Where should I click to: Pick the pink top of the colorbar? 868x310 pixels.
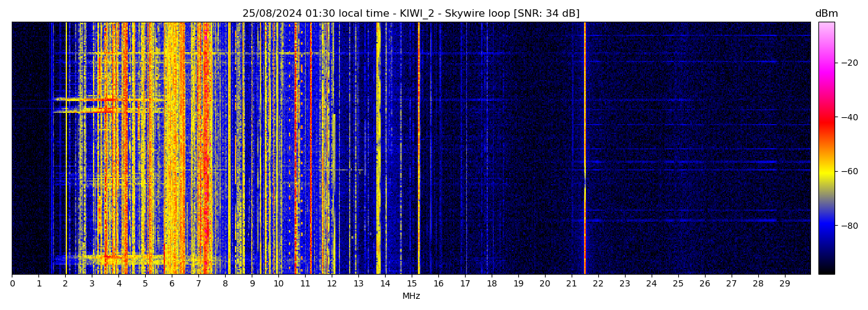point(826,26)
